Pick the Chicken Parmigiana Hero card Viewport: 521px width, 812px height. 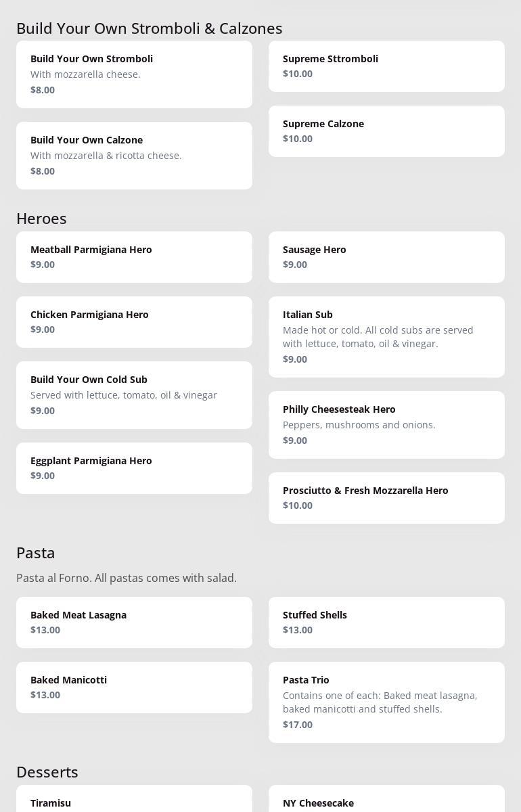pyautogui.click(x=134, y=322)
